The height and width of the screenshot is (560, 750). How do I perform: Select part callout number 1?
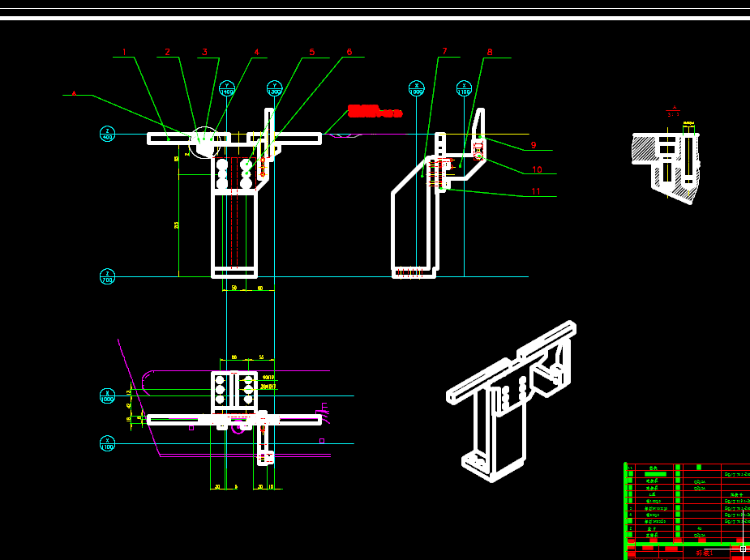tap(124, 52)
